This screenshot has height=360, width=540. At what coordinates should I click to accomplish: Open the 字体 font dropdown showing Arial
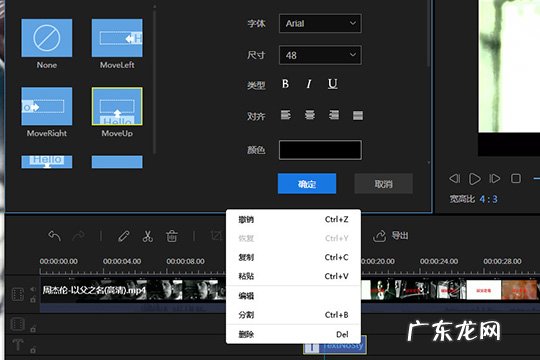click(320, 23)
